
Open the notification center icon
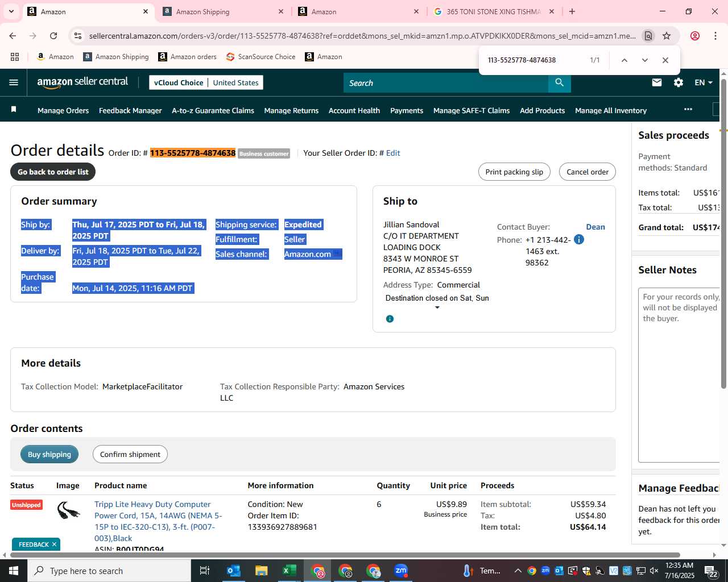(x=712, y=571)
